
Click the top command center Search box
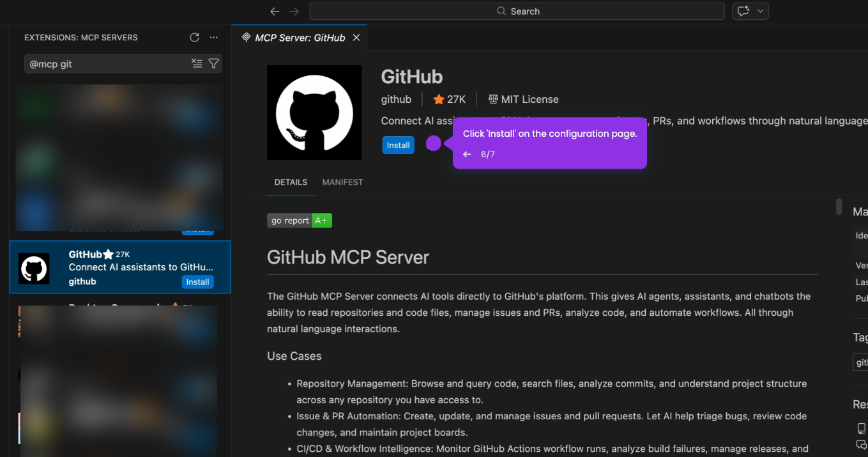point(517,12)
